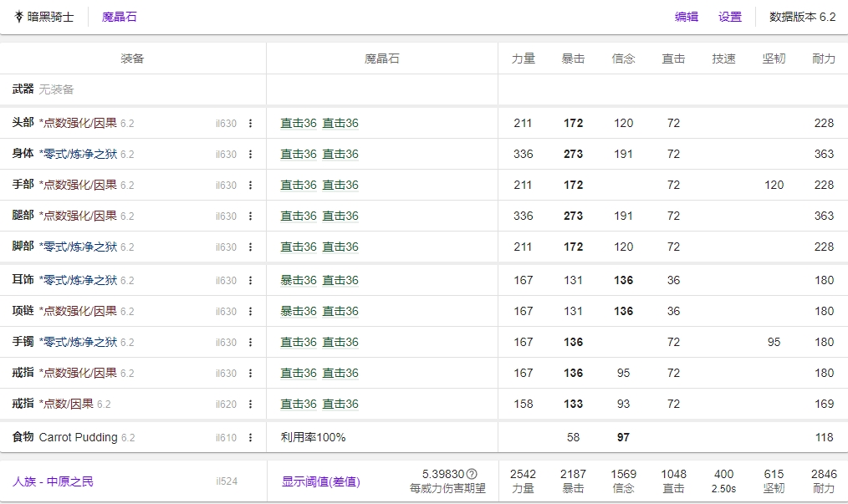Click the help icon next to 5.39830
The width and height of the screenshot is (848, 504).
click(472, 472)
